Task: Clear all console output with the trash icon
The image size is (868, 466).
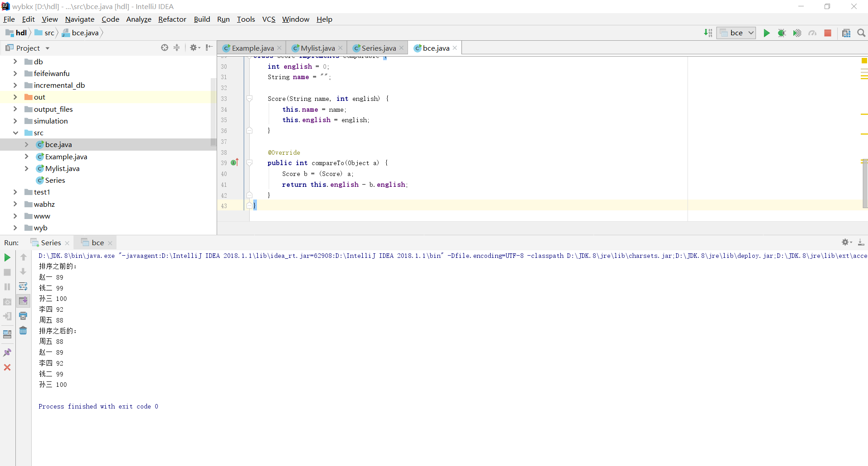Action: pyautogui.click(x=23, y=331)
